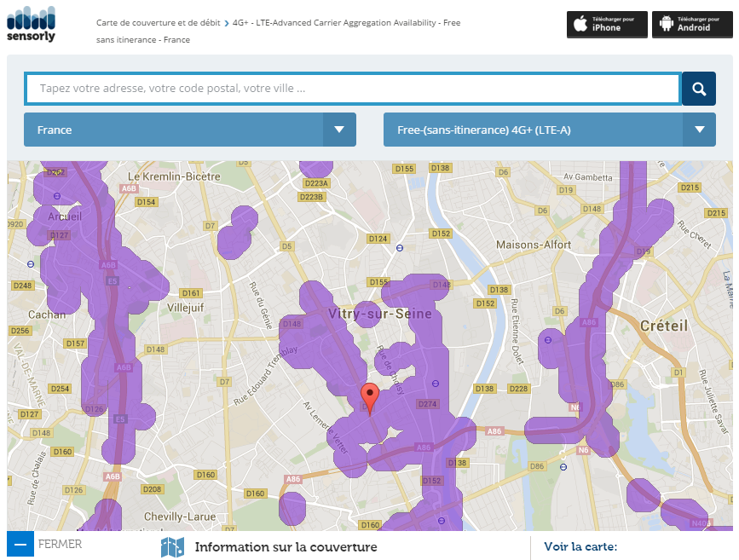
Task: Select the 'Information sur la couverture' tab
Action: tap(286, 547)
